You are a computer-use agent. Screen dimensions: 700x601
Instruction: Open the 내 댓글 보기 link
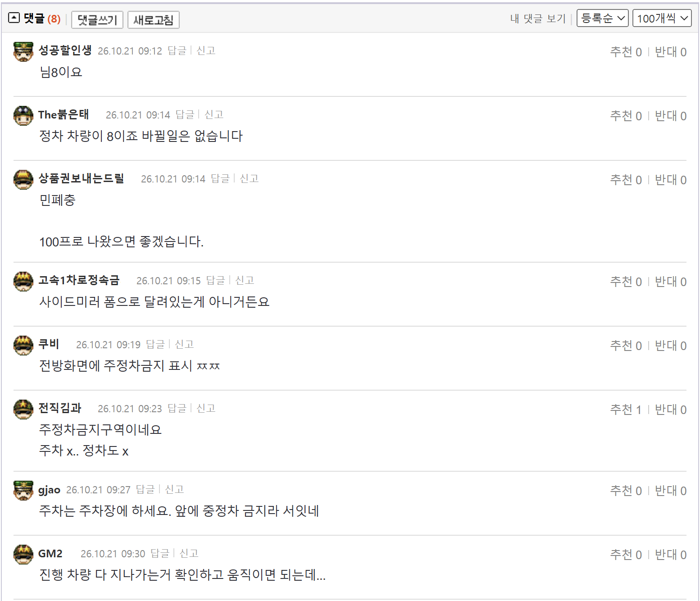[x=538, y=18]
